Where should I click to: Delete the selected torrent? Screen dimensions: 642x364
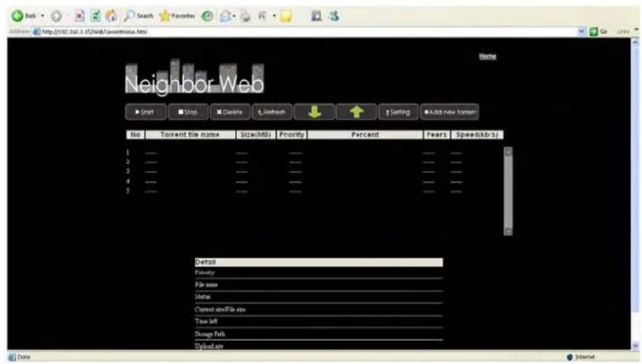pyautogui.click(x=229, y=112)
